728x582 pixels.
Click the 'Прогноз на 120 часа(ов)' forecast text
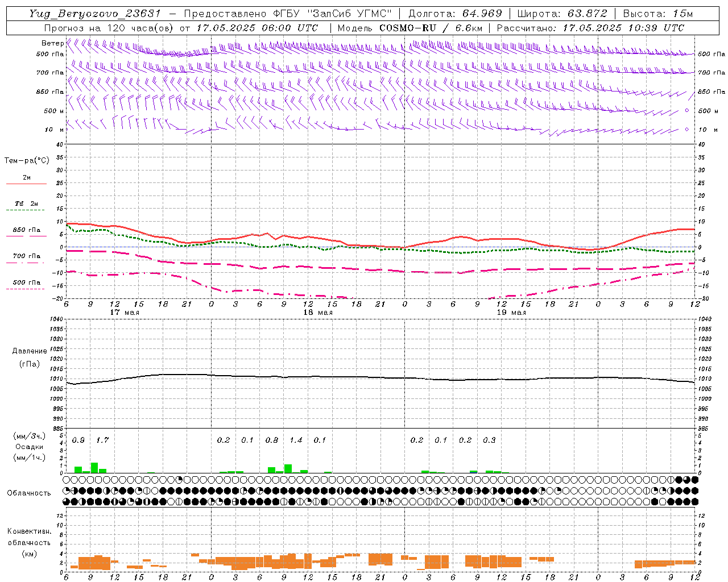tap(108, 28)
